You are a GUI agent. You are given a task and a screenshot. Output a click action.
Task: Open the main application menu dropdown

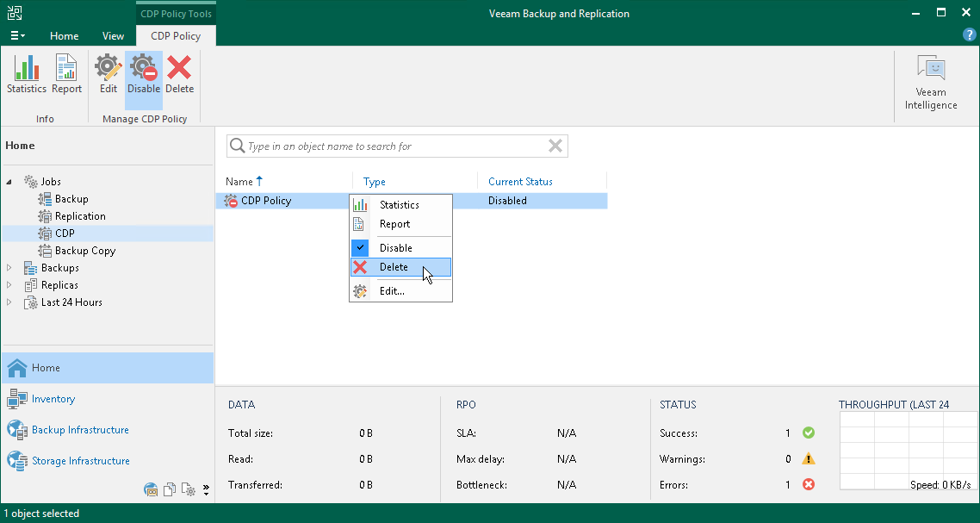pos(17,36)
